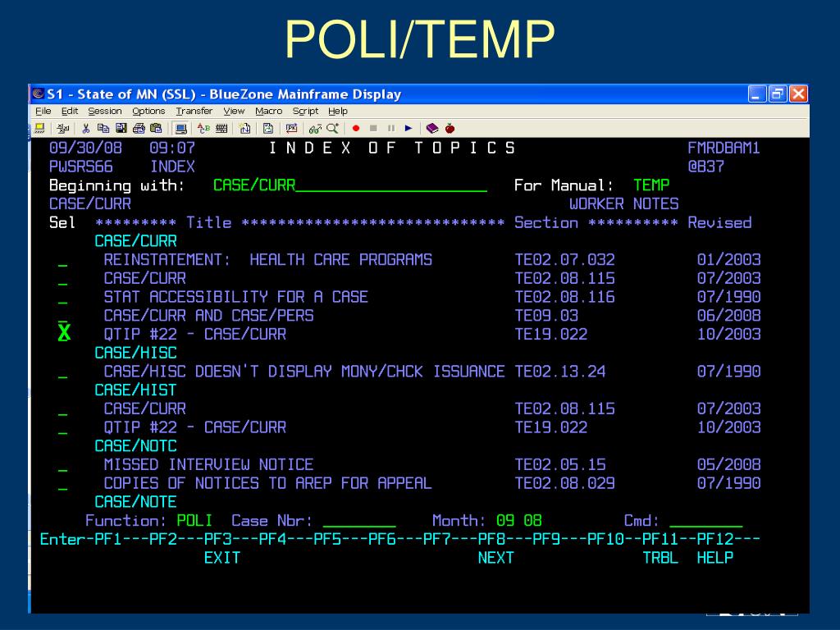
Task: Click section number 'TE09.03'
Action: (x=546, y=316)
